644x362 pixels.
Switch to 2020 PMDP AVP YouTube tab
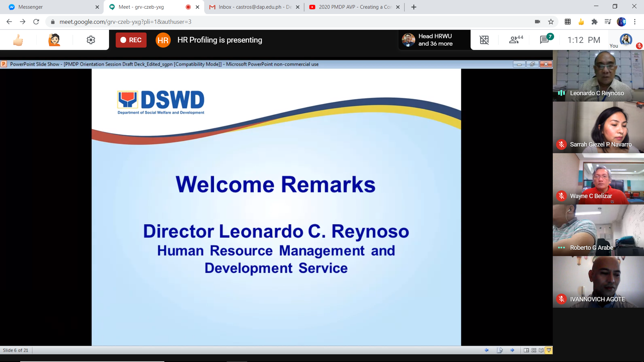coord(354,7)
